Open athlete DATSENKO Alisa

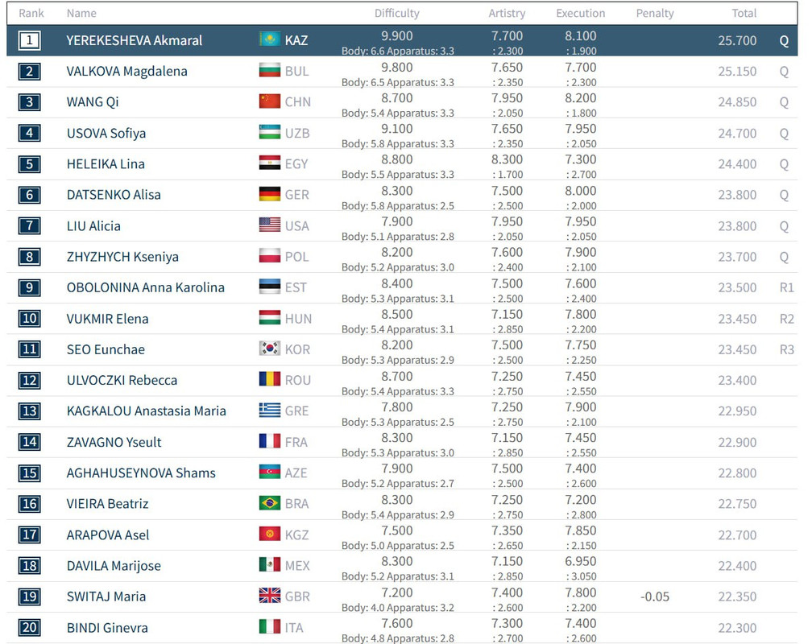click(114, 195)
